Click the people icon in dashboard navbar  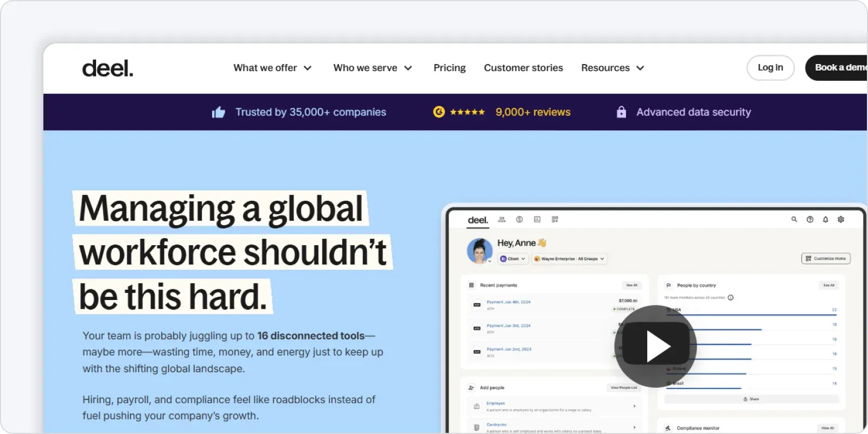point(502,220)
